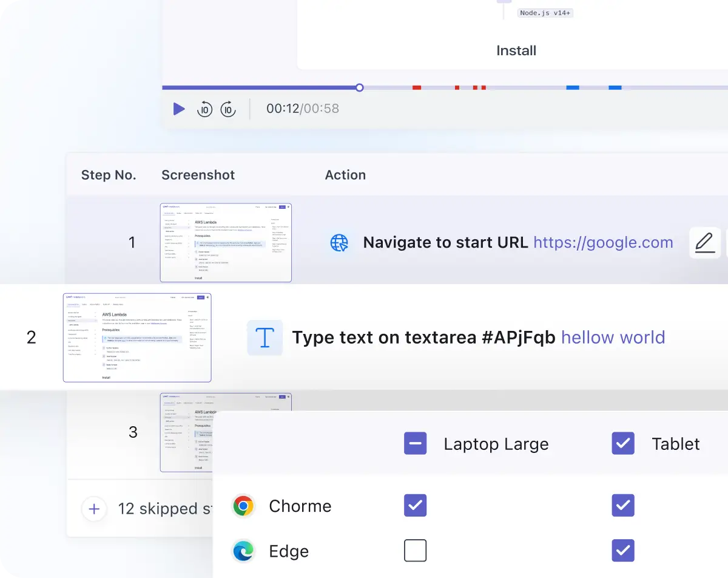728x578 pixels.
Task: Open the https://google.com start URL link
Action: tap(603, 243)
